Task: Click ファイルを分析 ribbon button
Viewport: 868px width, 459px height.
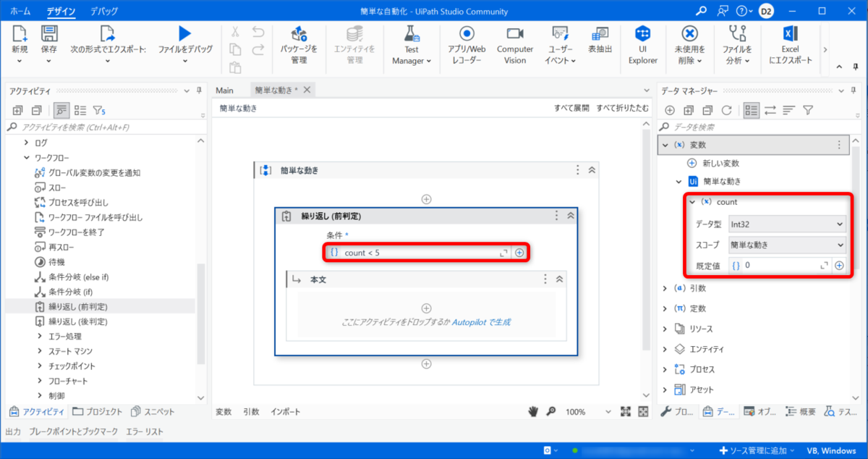Action: point(737,45)
